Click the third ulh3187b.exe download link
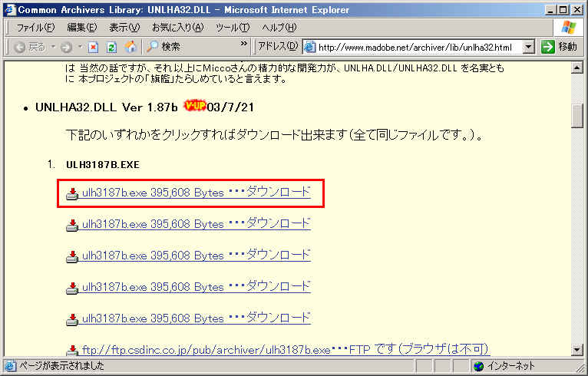Image resolution: width=588 pixels, height=376 pixels. coord(196,256)
